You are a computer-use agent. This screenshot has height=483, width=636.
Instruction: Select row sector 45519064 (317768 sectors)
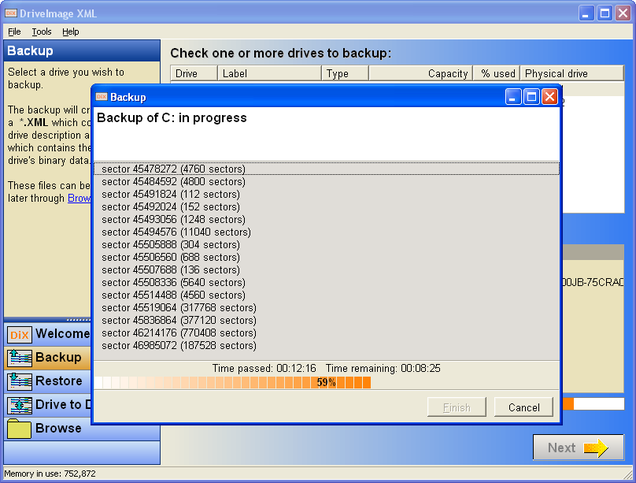coord(327,307)
